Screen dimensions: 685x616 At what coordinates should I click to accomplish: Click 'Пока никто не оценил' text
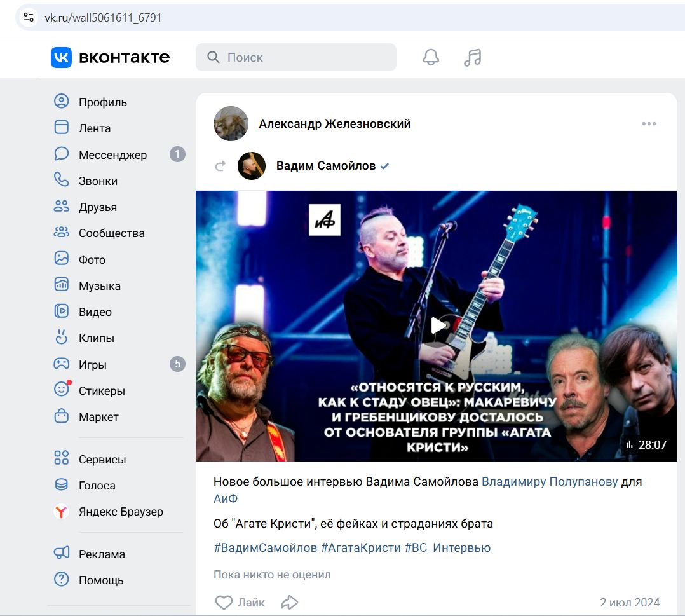point(272,575)
